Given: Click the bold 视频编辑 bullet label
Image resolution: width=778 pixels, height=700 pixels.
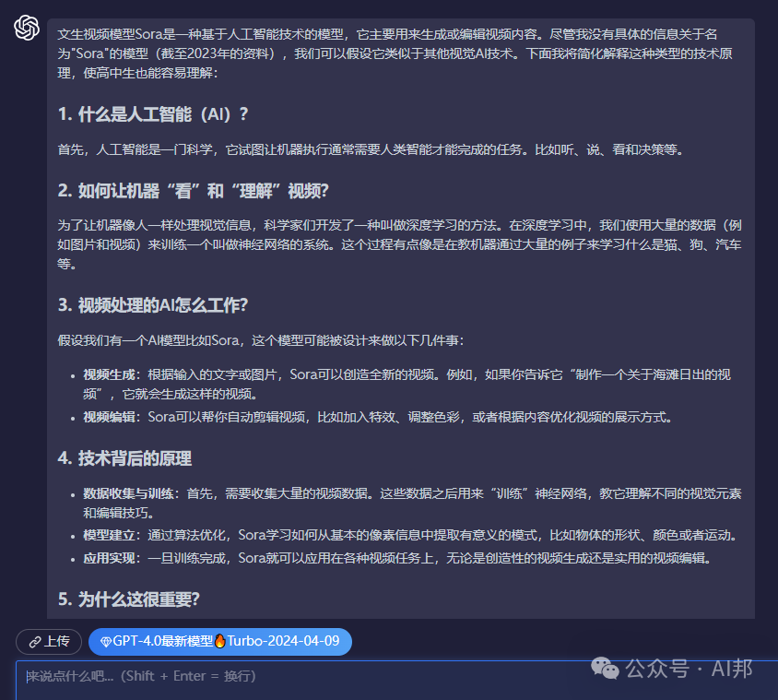Looking at the screenshot, I should (110, 417).
